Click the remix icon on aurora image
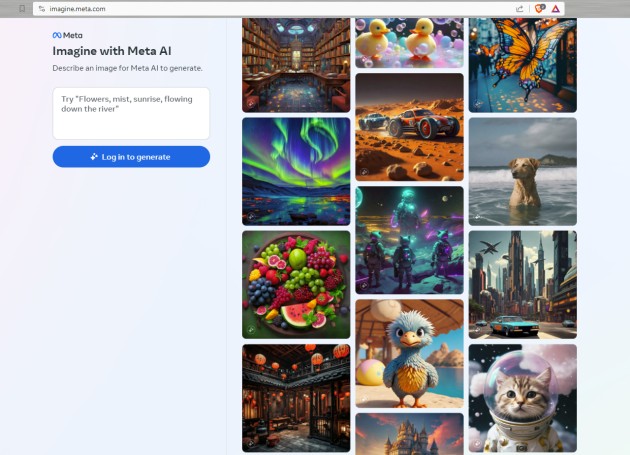The height and width of the screenshot is (455, 630). (251, 216)
